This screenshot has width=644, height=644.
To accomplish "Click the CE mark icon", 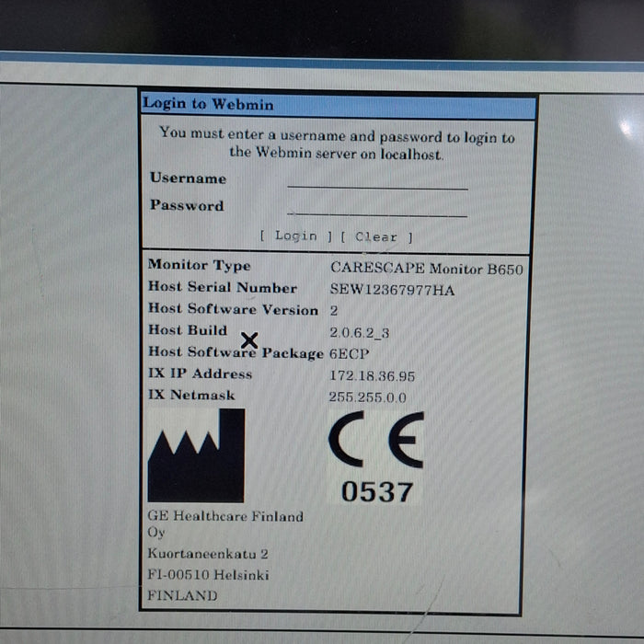I will [x=376, y=439].
